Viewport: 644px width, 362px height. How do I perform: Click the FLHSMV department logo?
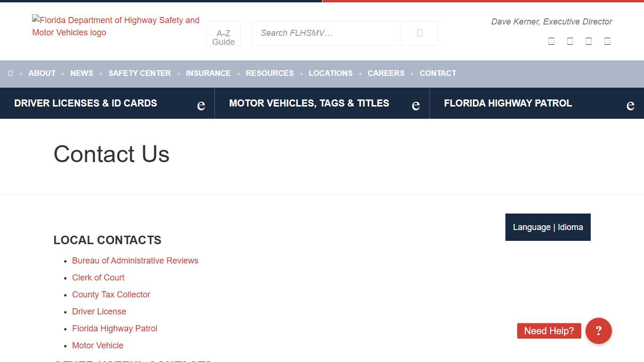coord(116,26)
